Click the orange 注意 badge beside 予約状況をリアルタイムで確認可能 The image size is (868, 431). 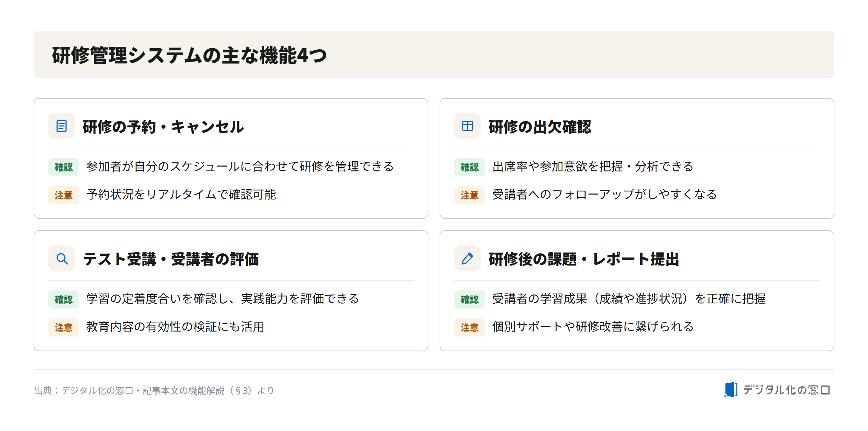point(64,195)
